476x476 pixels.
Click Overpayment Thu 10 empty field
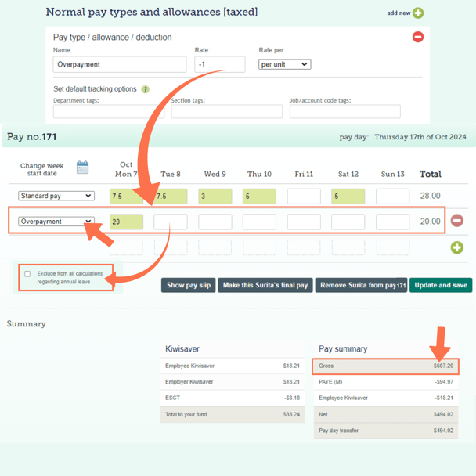click(x=259, y=222)
